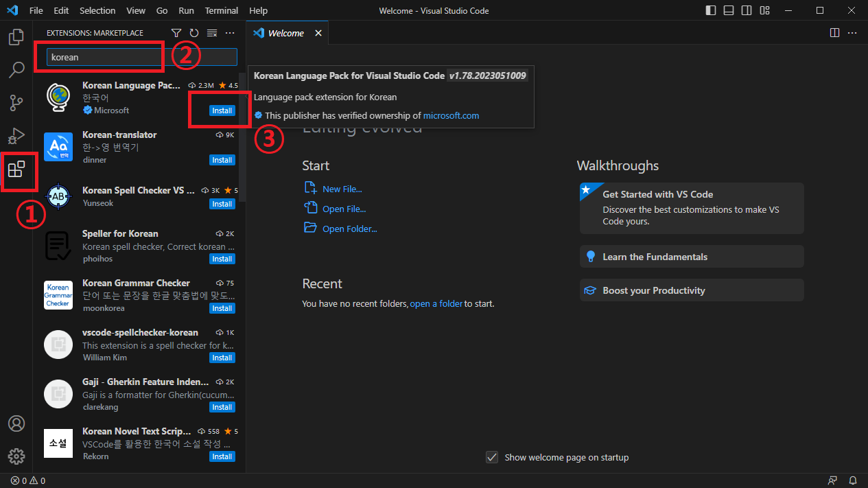Install Korean Grammar Checker extension

222,308
